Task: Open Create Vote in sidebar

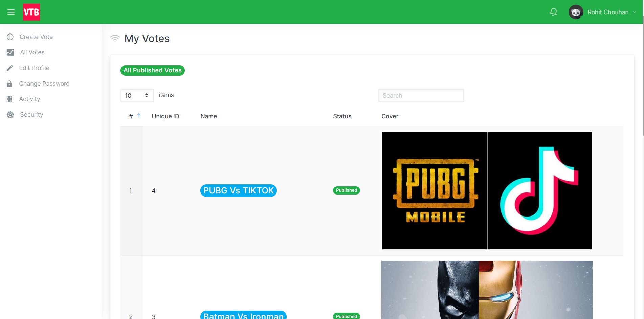Action: 36,37
